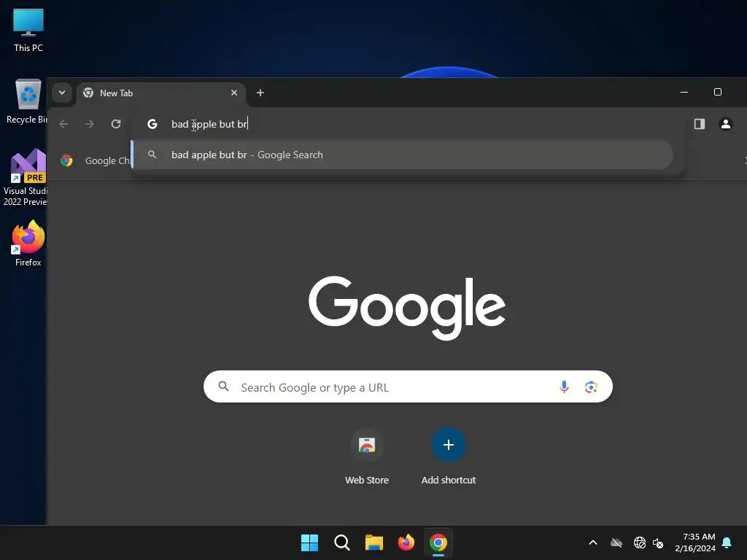Screen dimensions: 747x560
Task: Open the Chrome profile menu
Action: 726,124
